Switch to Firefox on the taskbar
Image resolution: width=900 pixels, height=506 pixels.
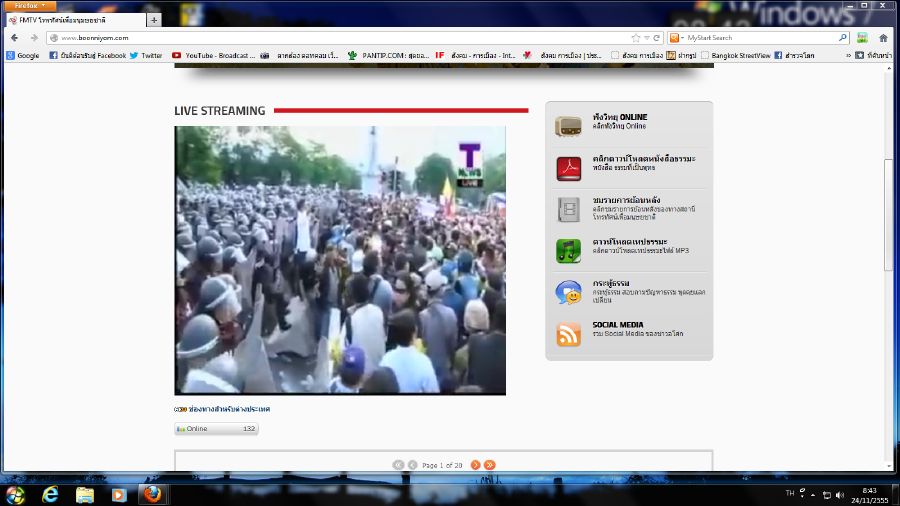153,495
